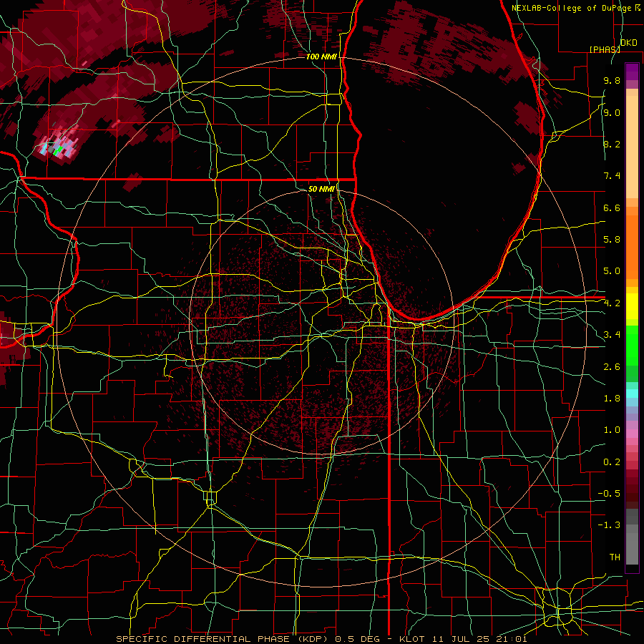
Task: Click the -0.5 value on the scale
Action: point(609,494)
